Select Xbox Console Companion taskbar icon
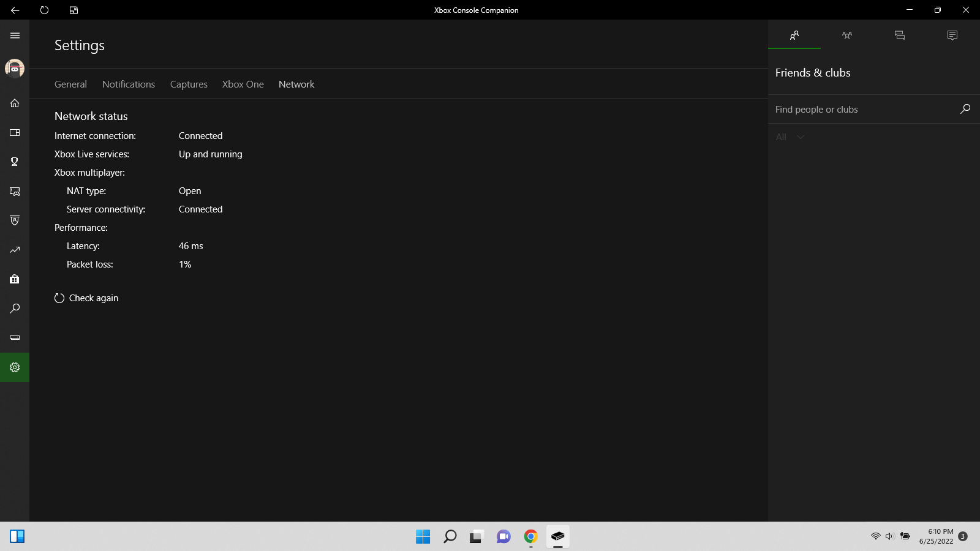 click(x=557, y=536)
